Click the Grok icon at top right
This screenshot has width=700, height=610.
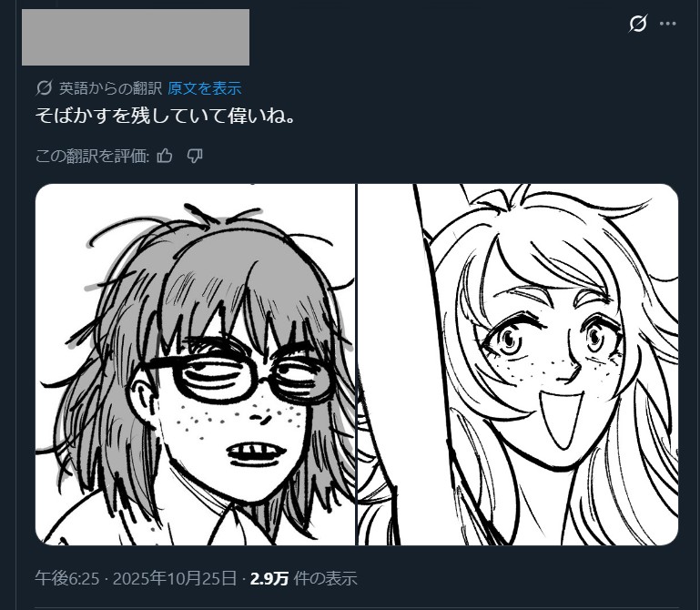point(638,24)
